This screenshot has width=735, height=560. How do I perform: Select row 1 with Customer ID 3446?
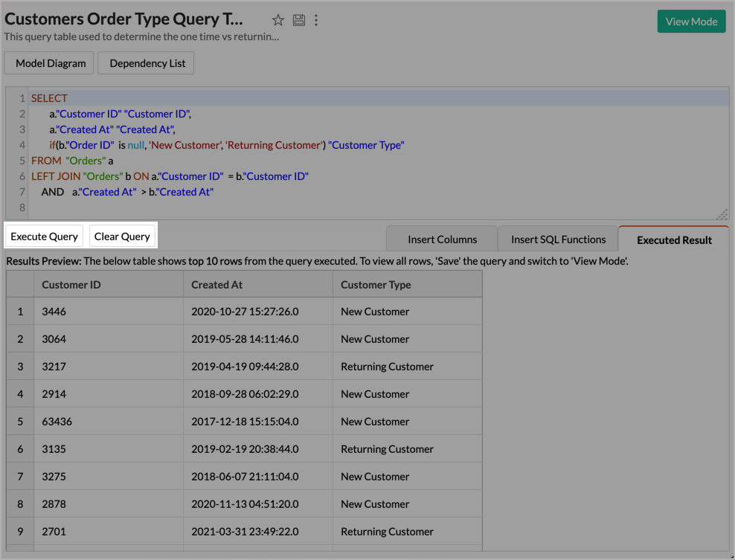[x=20, y=312]
